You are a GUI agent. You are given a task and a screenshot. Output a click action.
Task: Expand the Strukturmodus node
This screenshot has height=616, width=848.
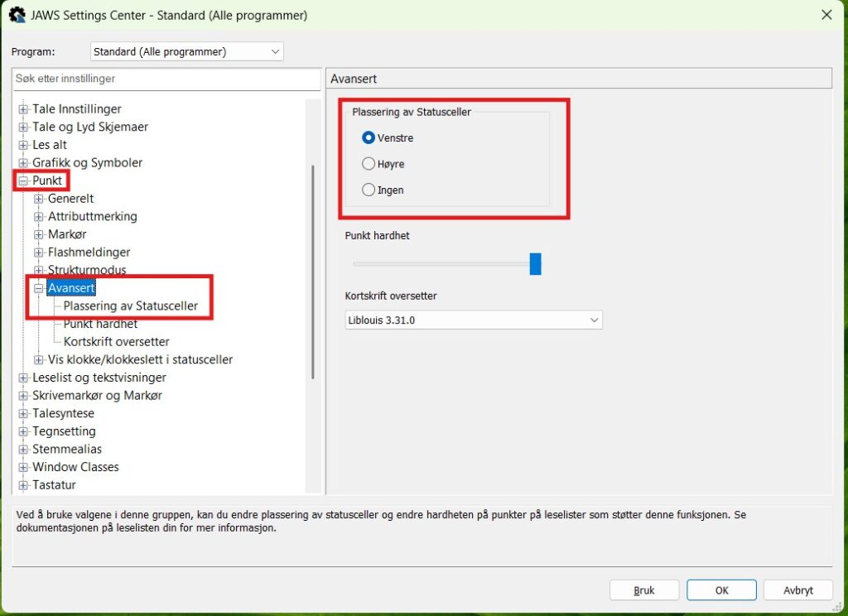point(38,270)
